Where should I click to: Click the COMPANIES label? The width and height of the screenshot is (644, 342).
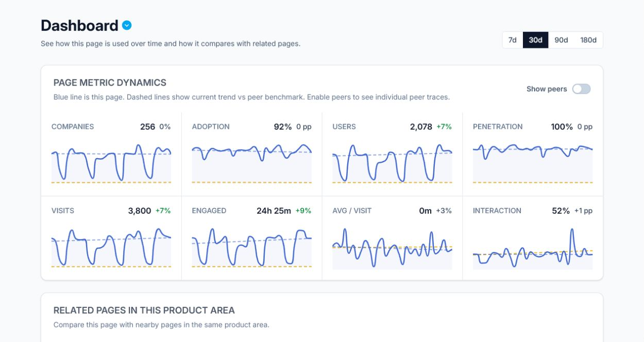[x=73, y=127]
